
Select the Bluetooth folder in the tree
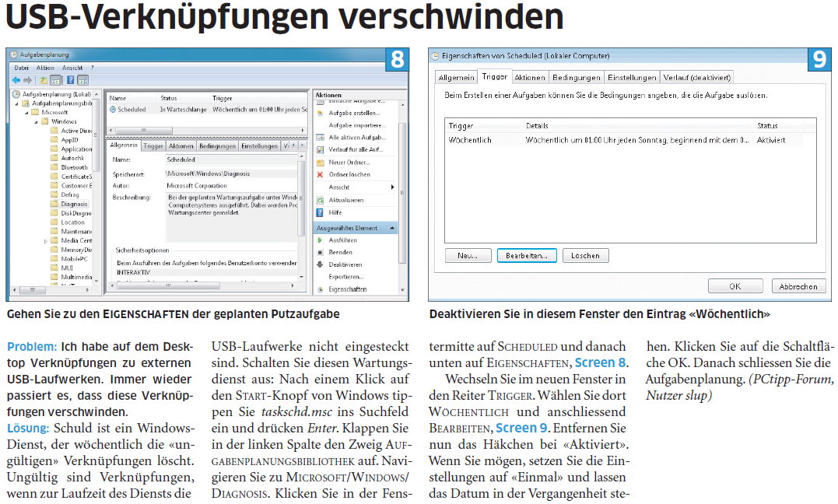(x=74, y=167)
